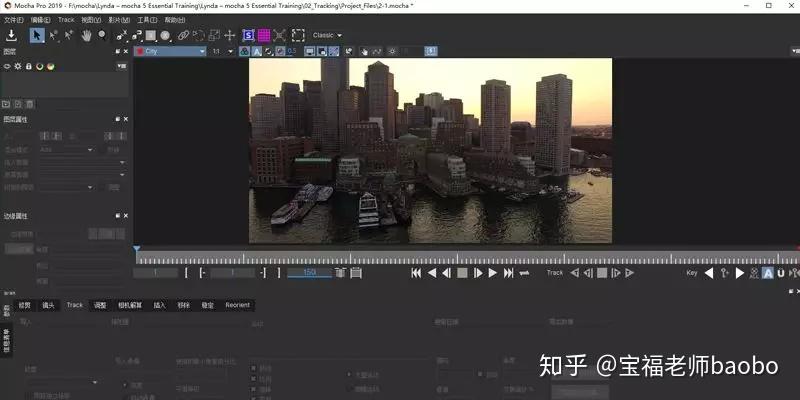800x400 pixels.
Task: Stop tracking button
Action: (602, 273)
